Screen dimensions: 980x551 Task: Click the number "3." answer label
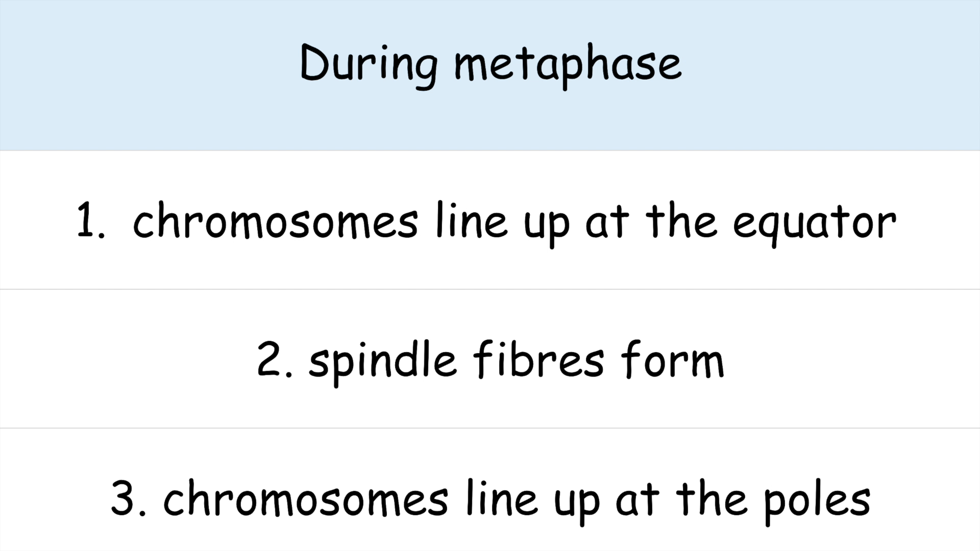coord(128,498)
